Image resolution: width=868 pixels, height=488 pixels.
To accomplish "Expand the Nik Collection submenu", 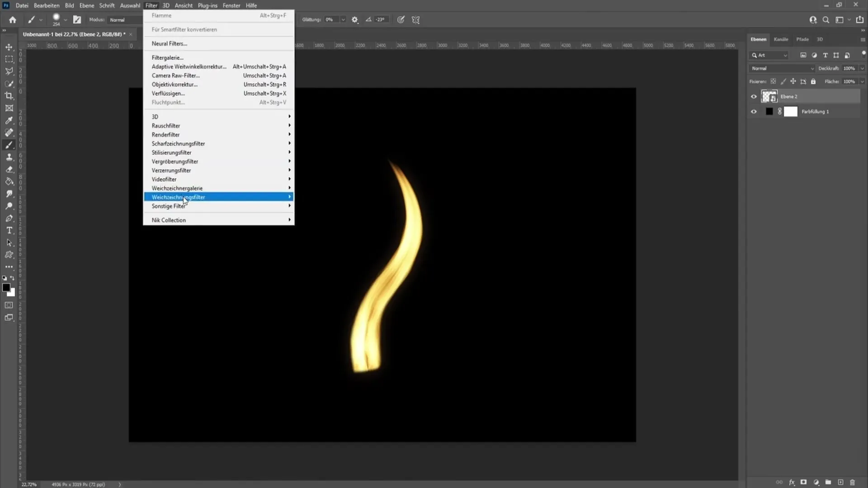I will [219, 220].
